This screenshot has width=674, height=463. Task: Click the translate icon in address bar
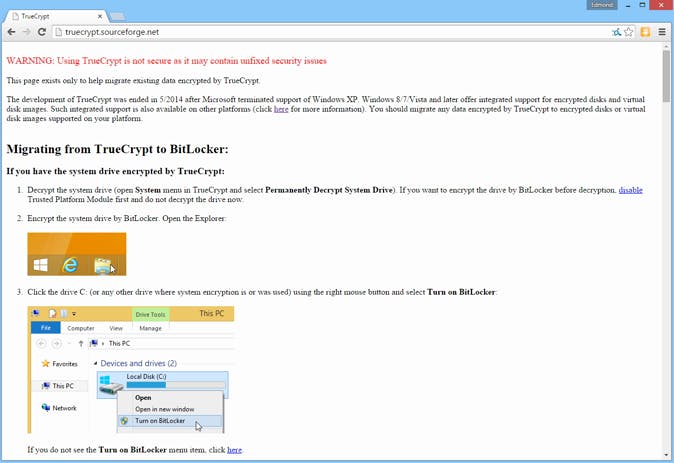tap(616, 32)
